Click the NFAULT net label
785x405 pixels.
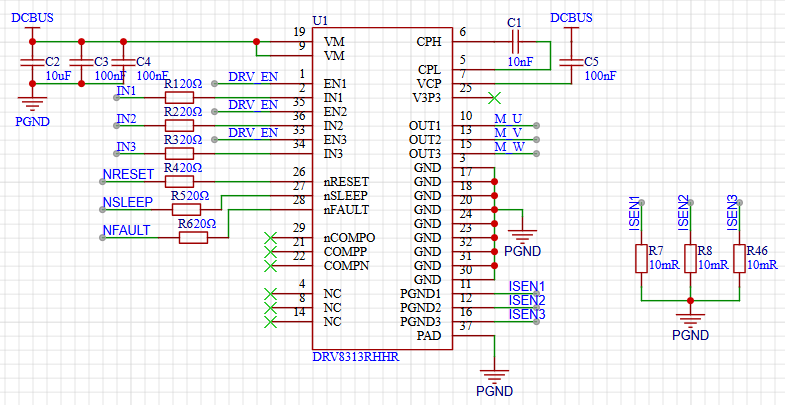126,230
